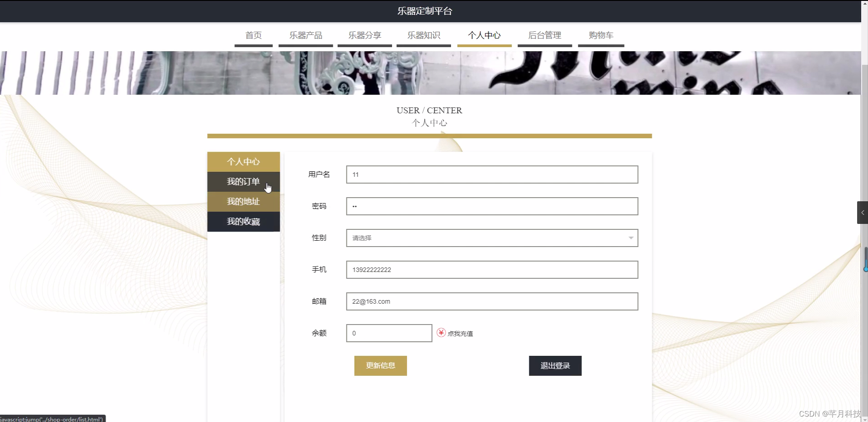The image size is (868, 422).
Task: Select 我的订单 in the sidebar
Action: (243, 181)
